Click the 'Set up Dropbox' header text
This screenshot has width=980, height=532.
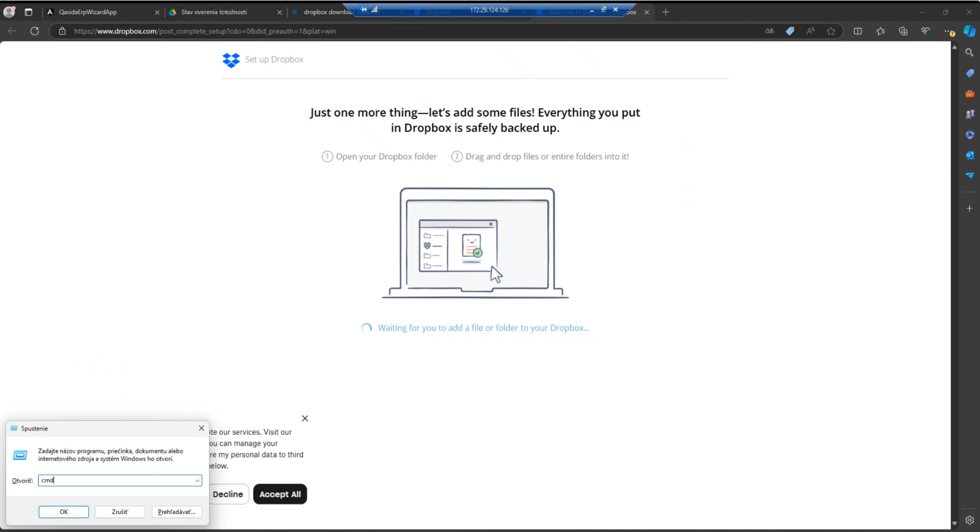pyautogui.click(x=274, y=59)
